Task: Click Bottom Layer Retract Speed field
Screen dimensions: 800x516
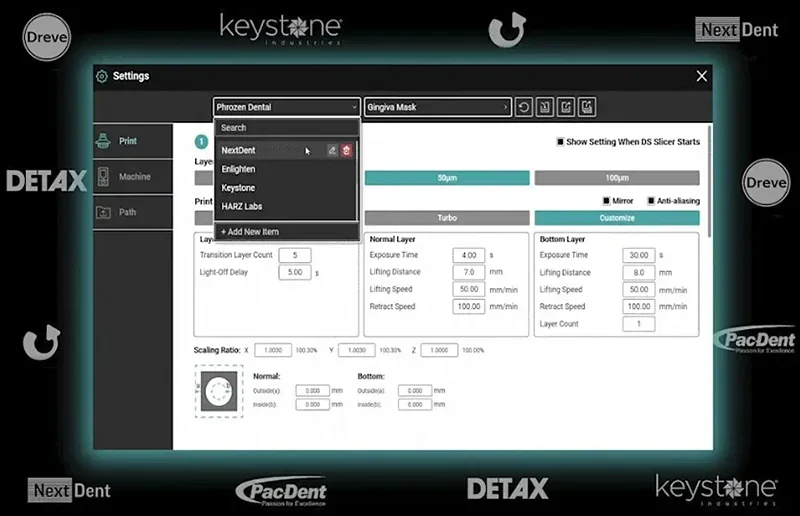Action: tap(639, 306)
